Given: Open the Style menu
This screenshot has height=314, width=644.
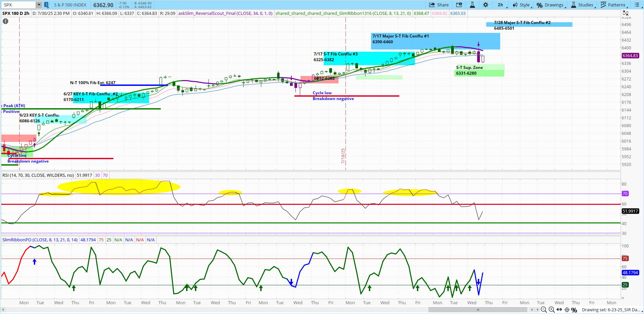Looking at the screenshot, I should click(521, 5).
